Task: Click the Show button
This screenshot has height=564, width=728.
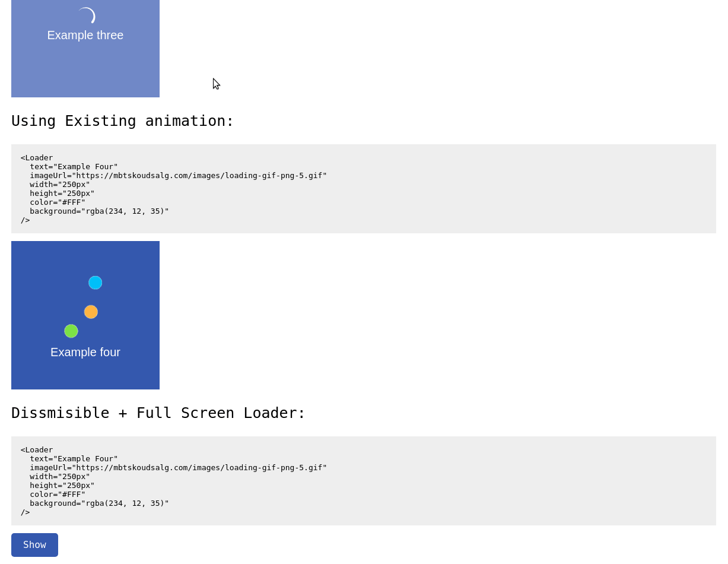Action: pyautogui.click(x=34, y=545)
